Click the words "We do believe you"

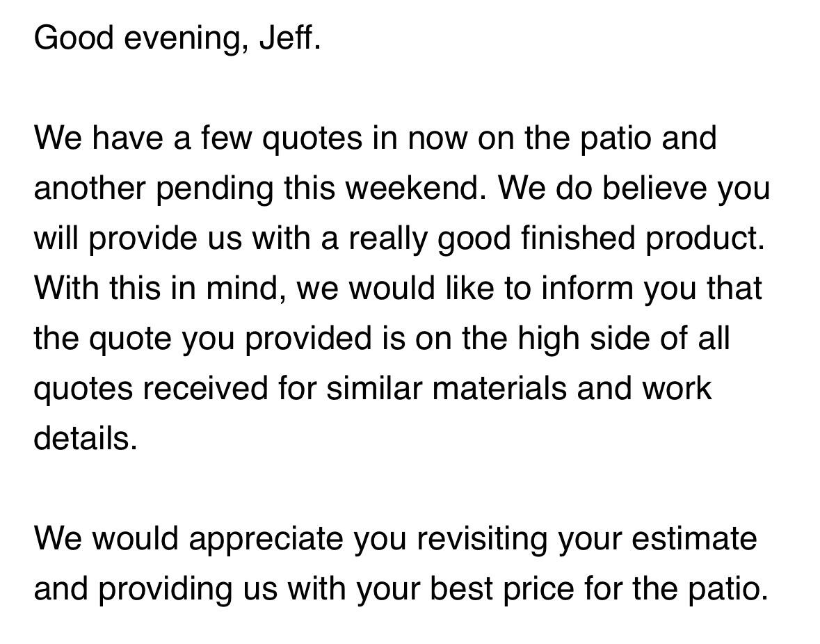(634, 189)
